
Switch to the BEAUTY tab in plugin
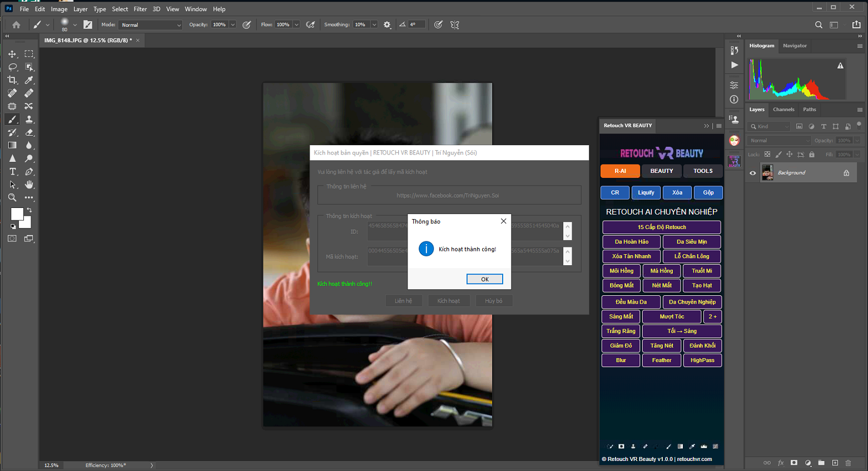tap(662, 171)
